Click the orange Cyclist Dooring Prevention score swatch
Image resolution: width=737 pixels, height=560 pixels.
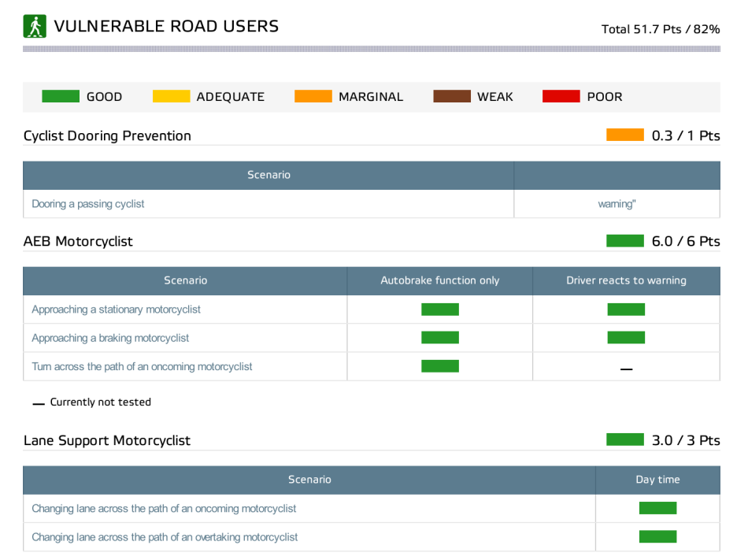[625, 135]
